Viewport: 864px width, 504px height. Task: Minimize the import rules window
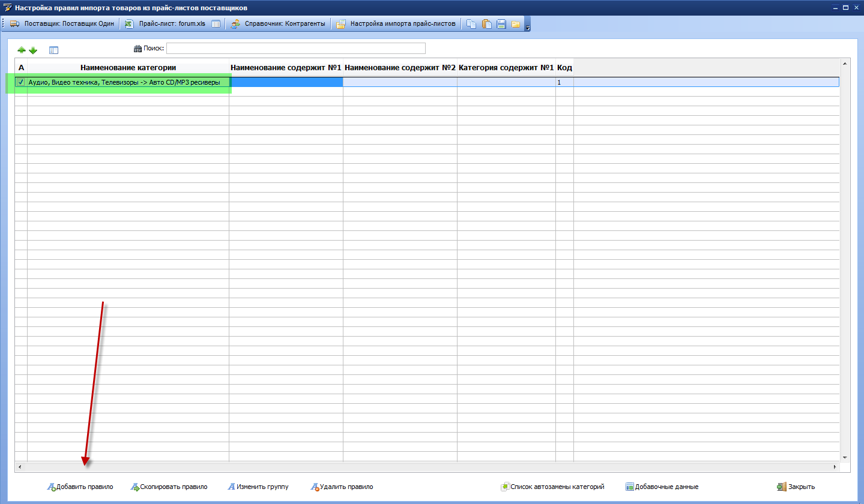tap(834, 7)
